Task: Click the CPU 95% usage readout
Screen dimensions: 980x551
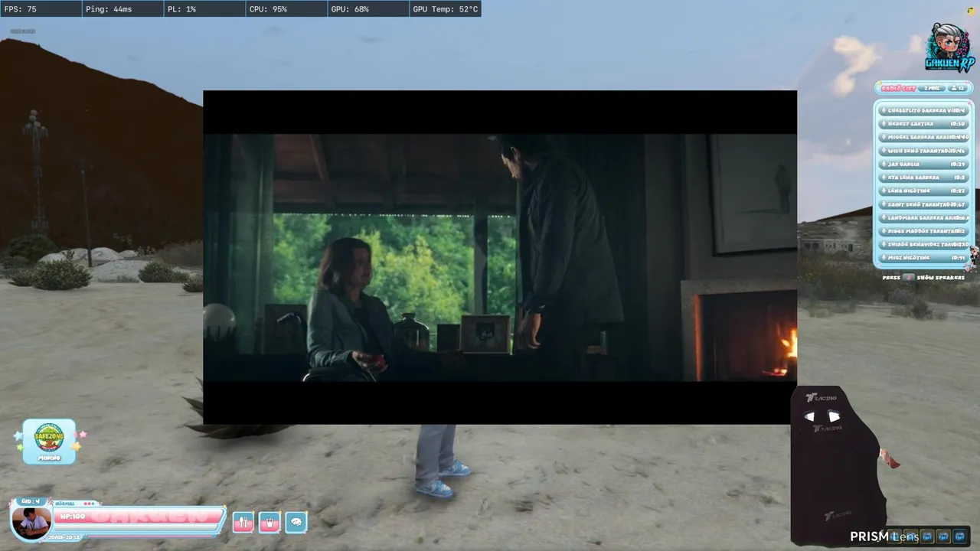Action: coord(286,9)
